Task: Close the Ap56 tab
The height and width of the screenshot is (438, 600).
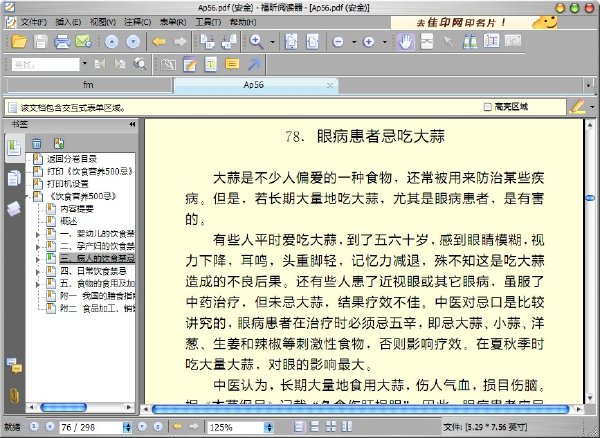Action: click(329, 86)
